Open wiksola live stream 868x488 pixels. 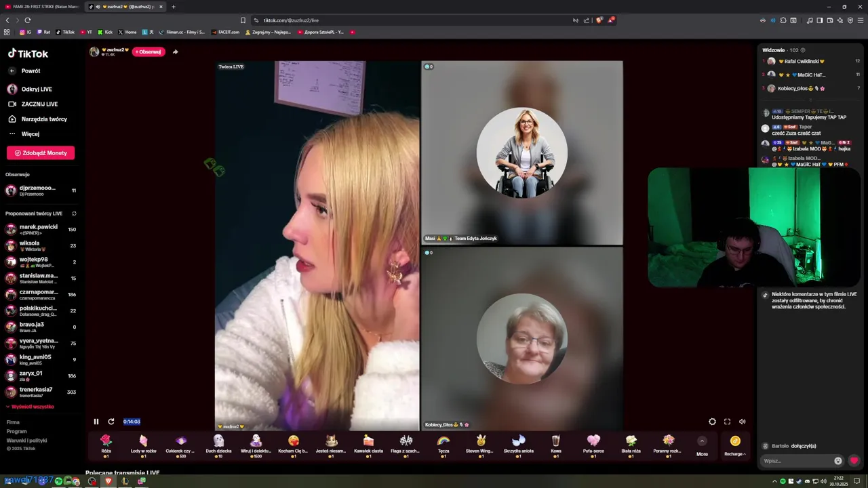coord(41,245)
